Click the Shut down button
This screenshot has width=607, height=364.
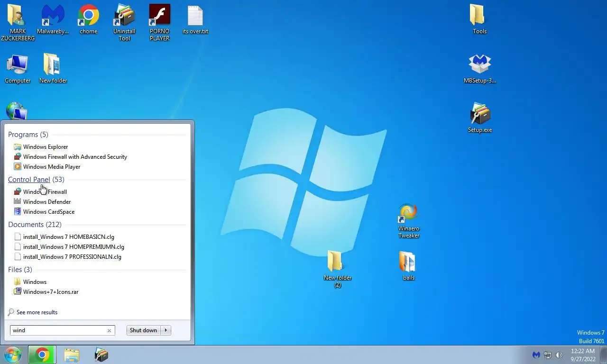click(144, 330)
